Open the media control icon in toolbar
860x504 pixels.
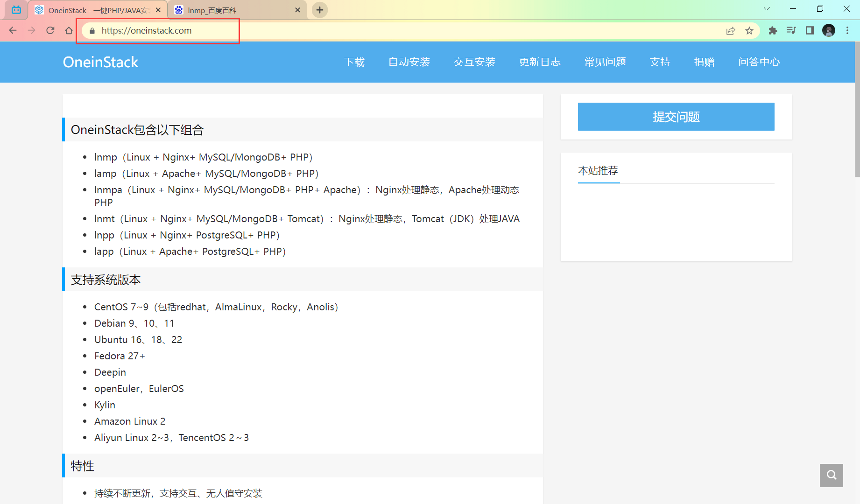[791, 30]
